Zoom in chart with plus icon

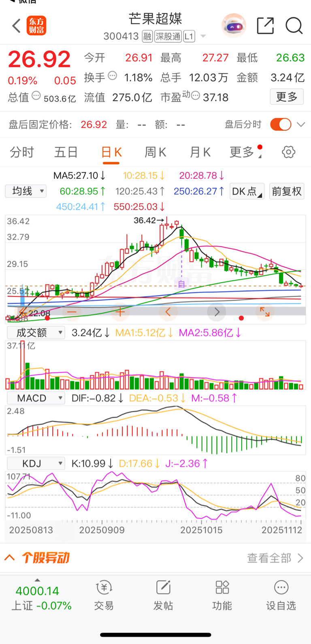point(120,312)
